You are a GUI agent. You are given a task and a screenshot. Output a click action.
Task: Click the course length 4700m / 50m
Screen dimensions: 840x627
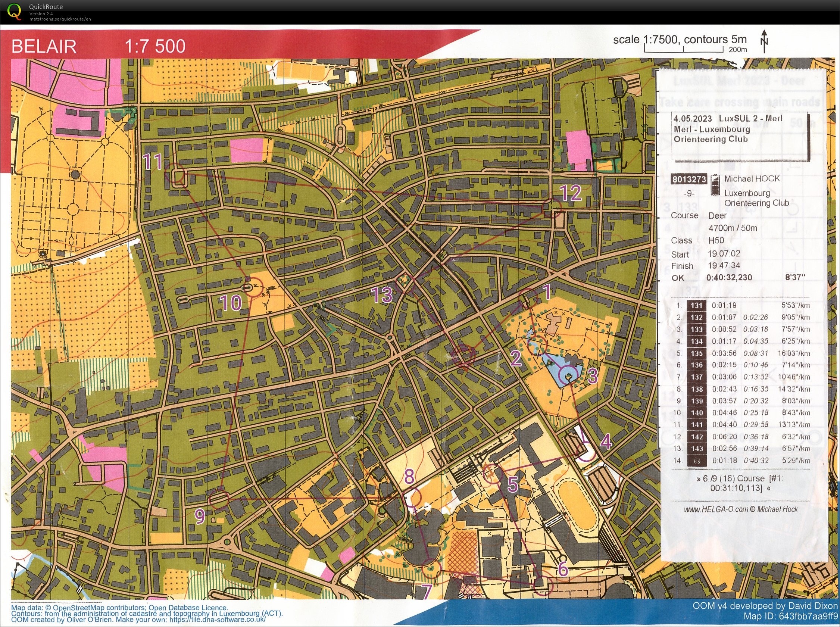[x=733, y=228]
